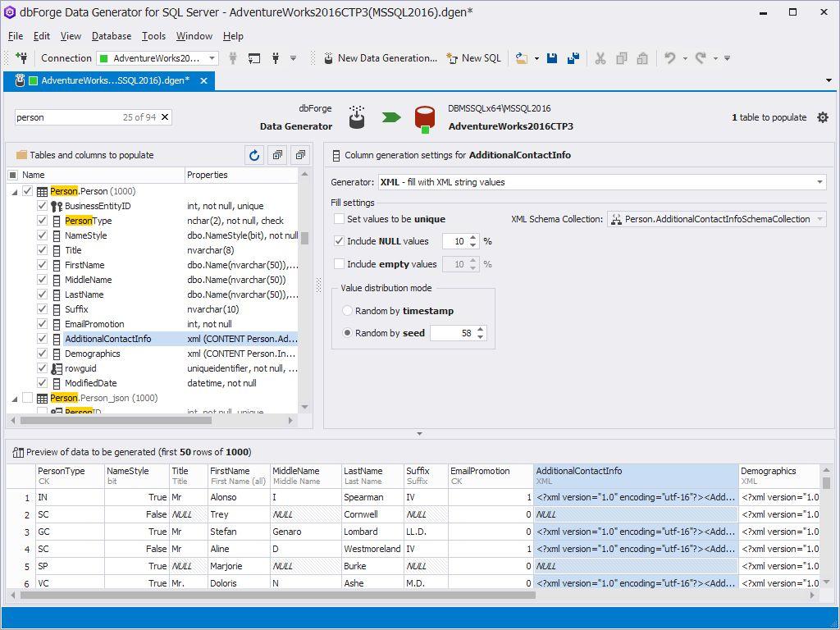Image resolution: width=840 pixels, height=630 pixels.
Task: Click the Cut scissors icon
Action: 600,58
